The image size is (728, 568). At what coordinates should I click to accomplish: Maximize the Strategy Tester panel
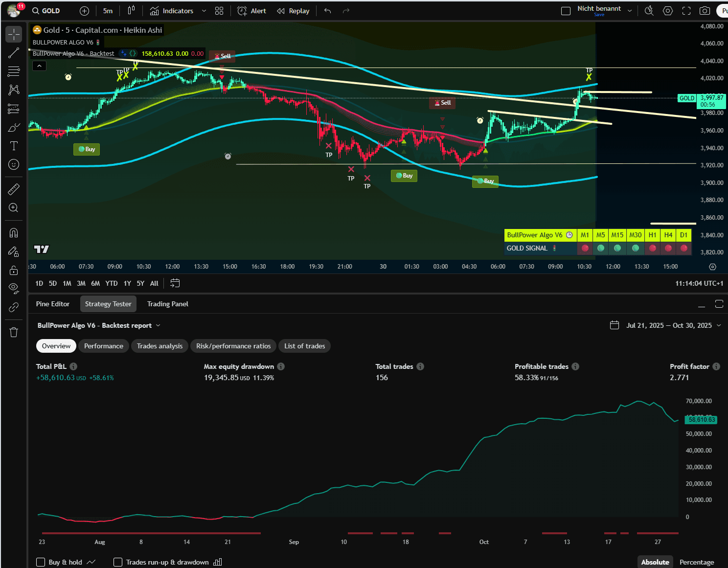[x=719, y=304]
